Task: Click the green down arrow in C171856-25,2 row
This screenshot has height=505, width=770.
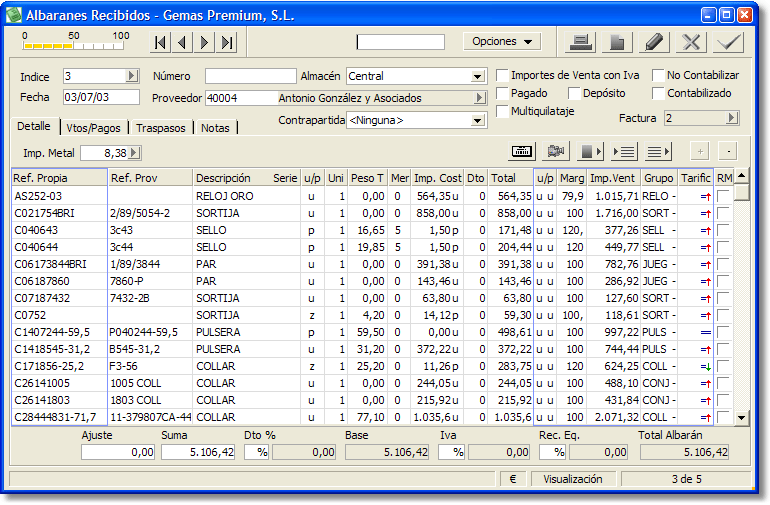Action: (706, 366)
